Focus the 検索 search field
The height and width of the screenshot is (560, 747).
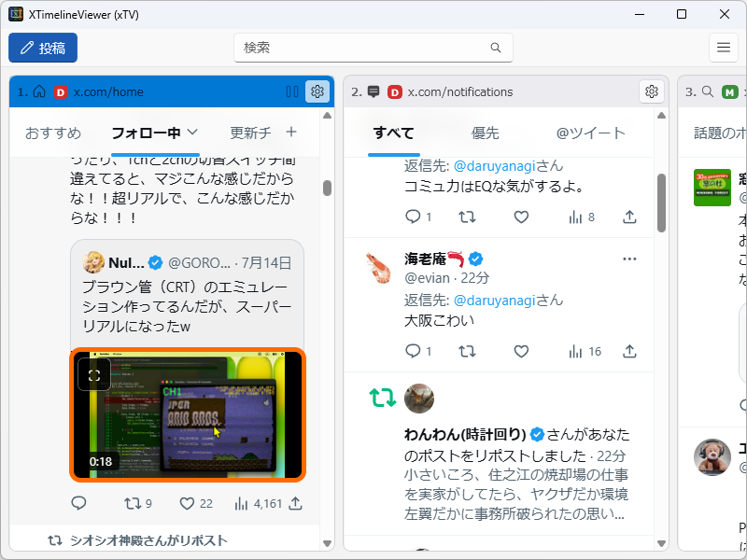(x=373, y=48)
